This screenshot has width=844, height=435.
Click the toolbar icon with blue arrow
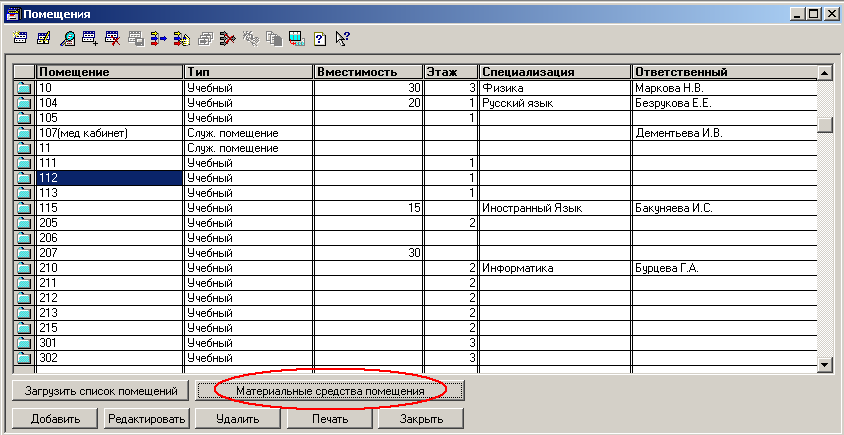pyautogui.click(x=158, y=40)
